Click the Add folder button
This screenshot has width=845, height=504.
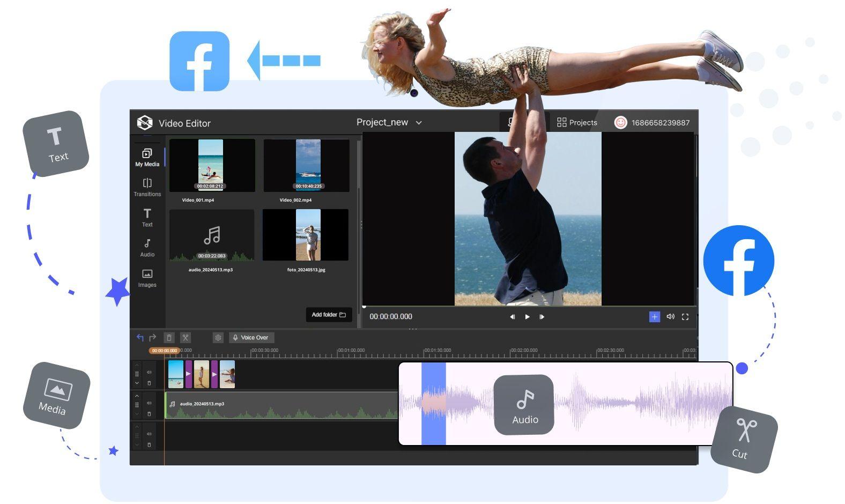coord(329,315)
